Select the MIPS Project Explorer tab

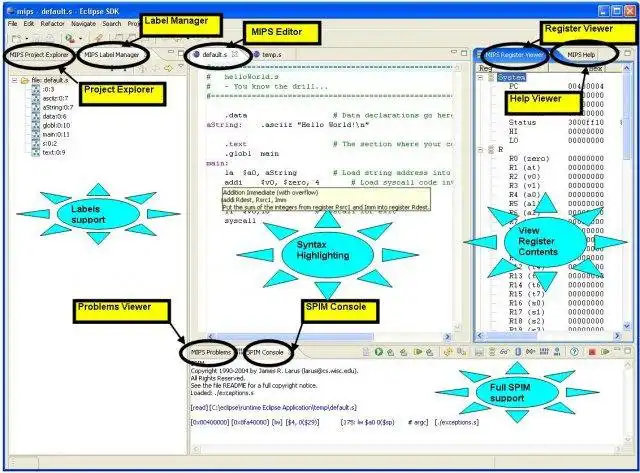pos(39,54)
